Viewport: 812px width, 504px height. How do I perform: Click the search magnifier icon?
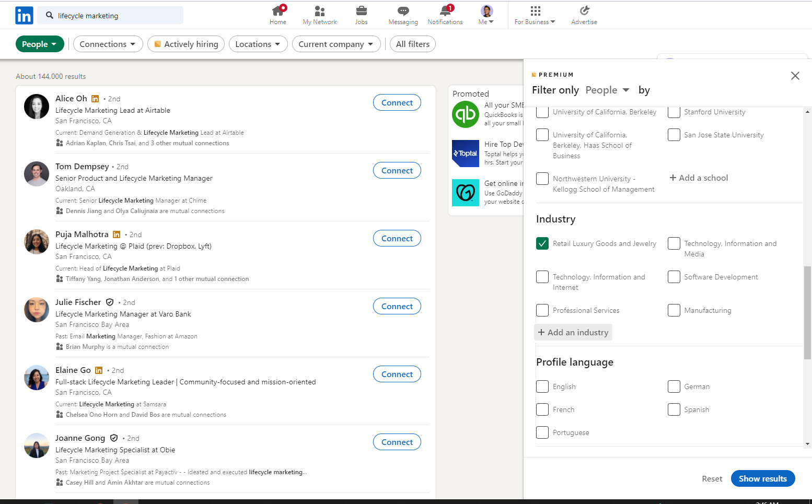coord(50,16)
